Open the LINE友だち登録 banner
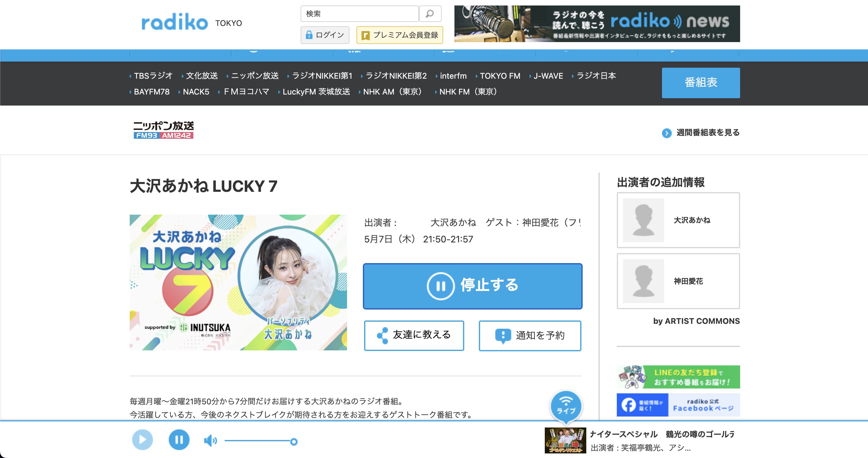Screen dimensions: 868x458 tap(678, 377)
